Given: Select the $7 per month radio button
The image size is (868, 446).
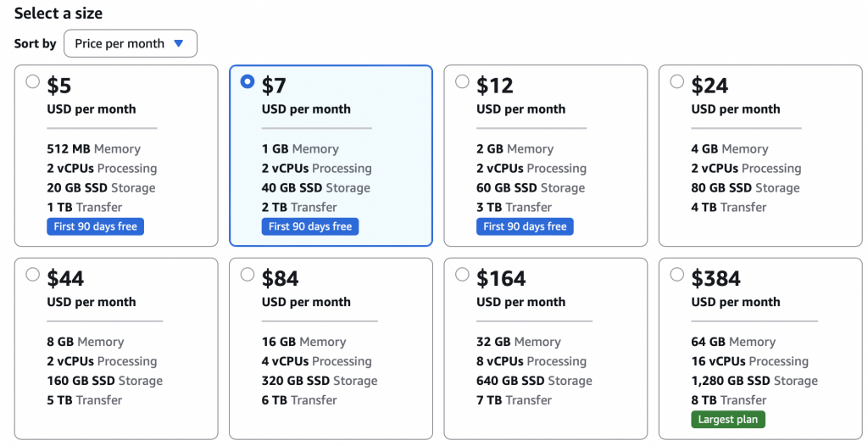Looking at the screenshot, I should (248, 81).
